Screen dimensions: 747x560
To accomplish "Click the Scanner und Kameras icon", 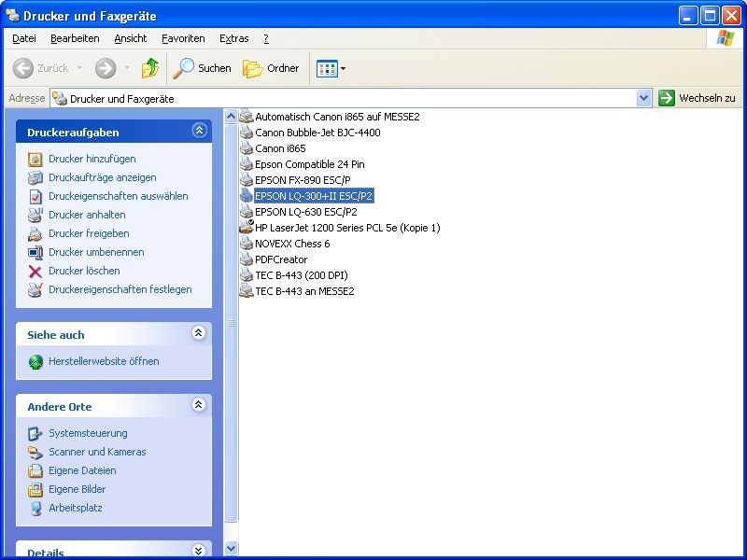I will click(35, 452).
